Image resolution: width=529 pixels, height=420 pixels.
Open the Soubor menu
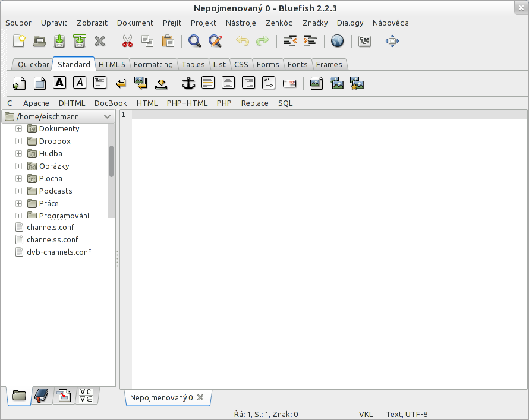(x=18, y=23)
